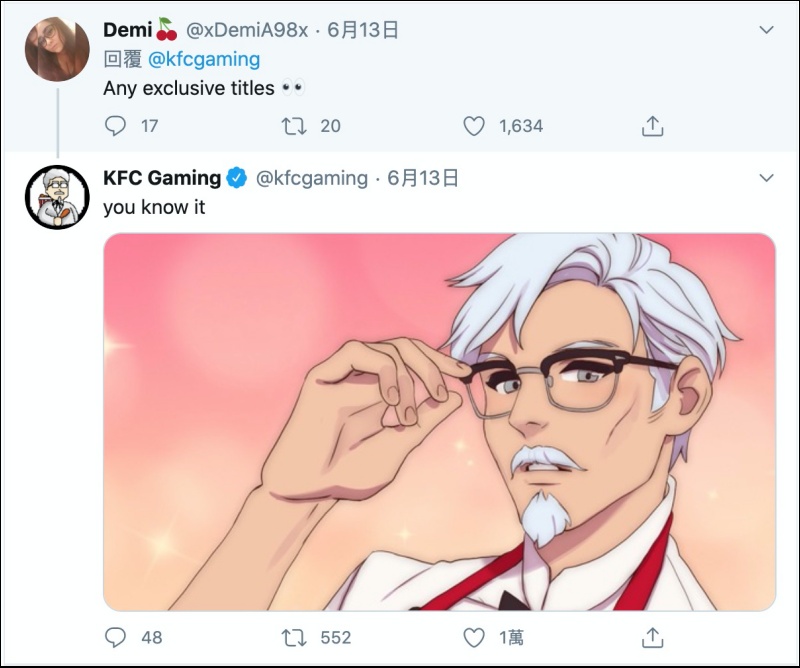Expand the chevron menu on Demi's tweet

pos(766,30)
